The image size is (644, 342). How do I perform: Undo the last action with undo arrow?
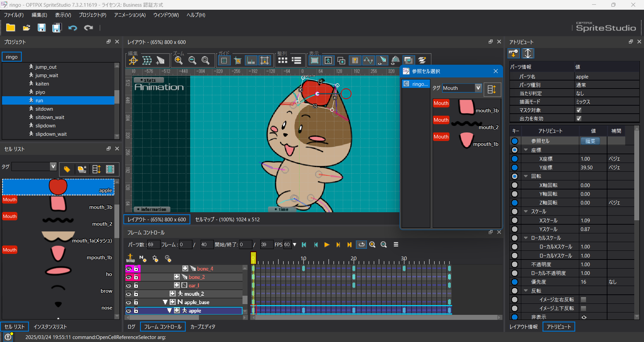[x=72, y=28]
